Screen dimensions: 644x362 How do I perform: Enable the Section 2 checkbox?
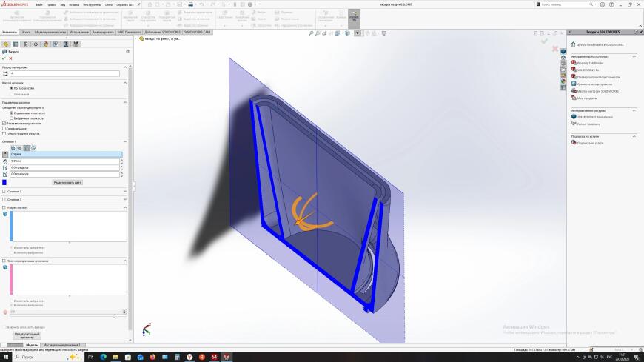[4, 192]
